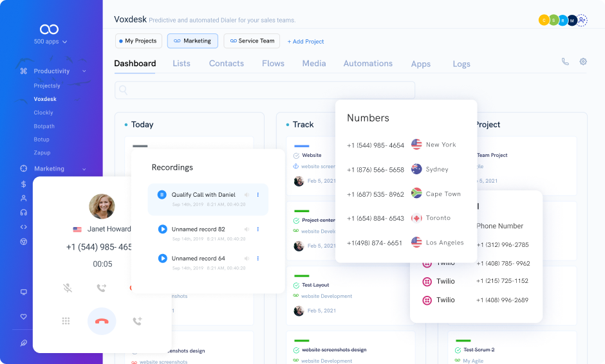Toggle the Website task checkmark in Track
Image resolution: width=605 pixels, height=364 pixels.
tap(296, 156)
